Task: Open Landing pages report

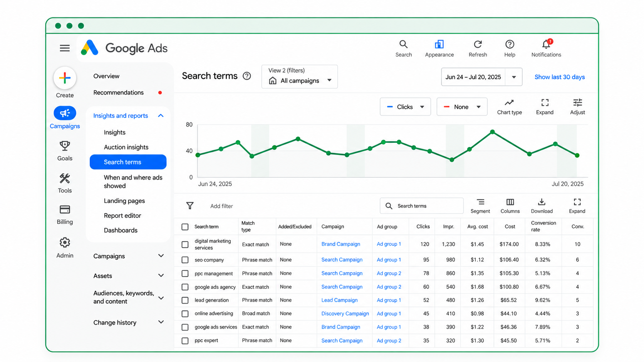Action: pyautogui.click(x=124, y=201)
